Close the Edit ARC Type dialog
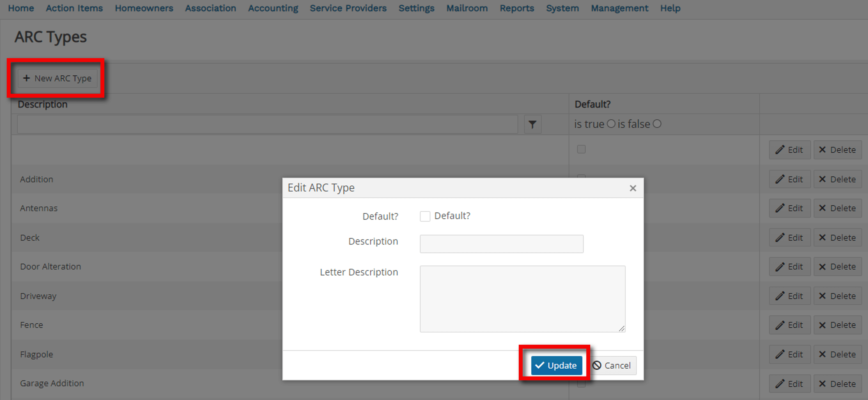Viewport: 868px width, 400px height. 633,188
